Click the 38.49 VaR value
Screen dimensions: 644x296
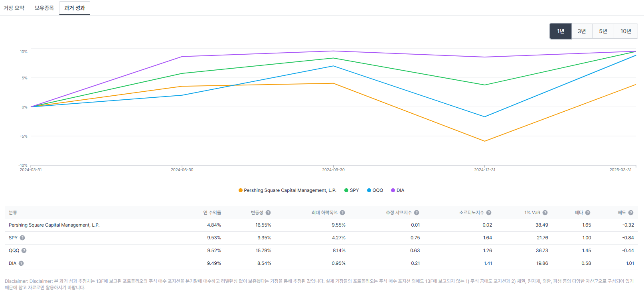coord(542,225)
